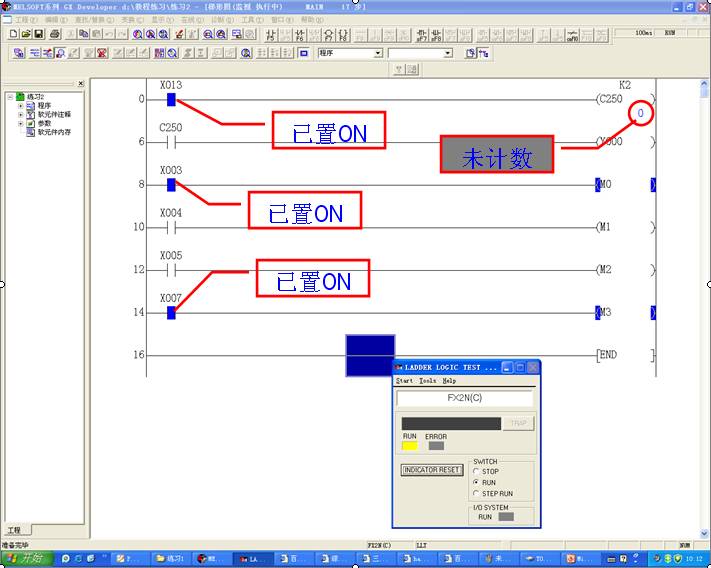Viewport: 711px width, 568px height.
Task: Click the Print toolbar icon
Action: coord(55,34)
